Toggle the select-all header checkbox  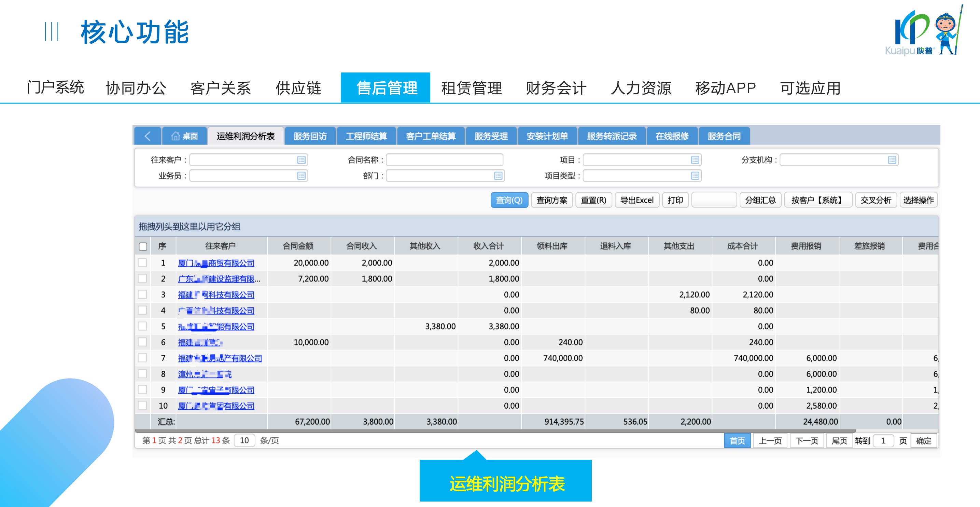pos(143,246)
